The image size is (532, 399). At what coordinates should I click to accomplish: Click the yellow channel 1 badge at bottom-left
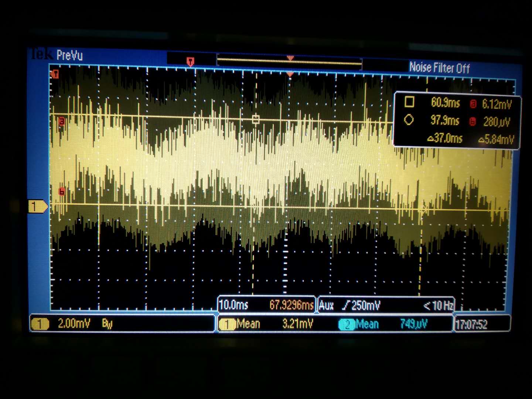(40, 324)
